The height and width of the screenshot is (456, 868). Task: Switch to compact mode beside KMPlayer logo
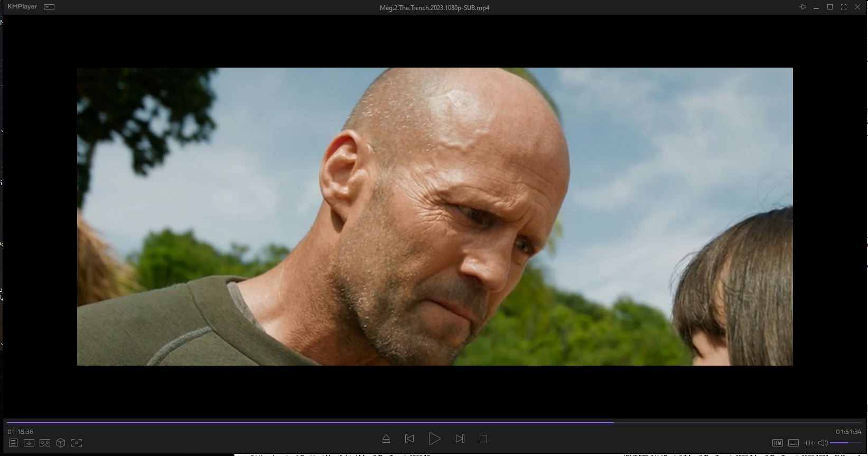[x=49, y=7]
